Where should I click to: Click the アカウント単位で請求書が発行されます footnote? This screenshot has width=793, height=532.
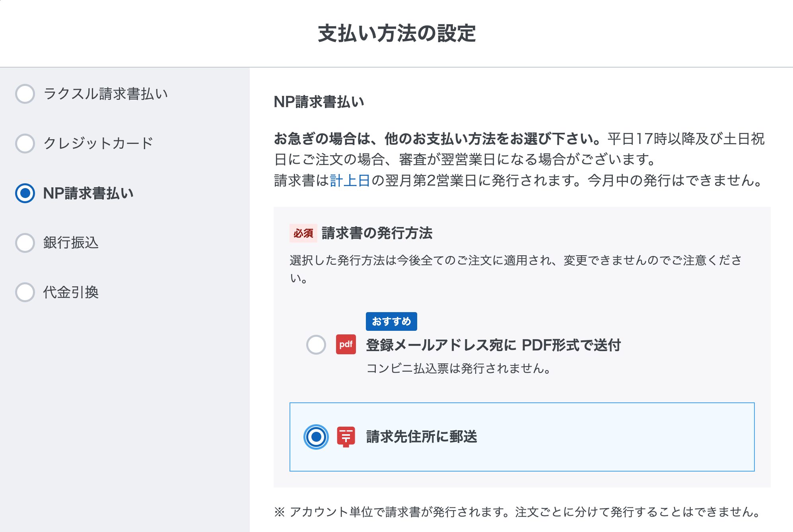click(x=517, y=512)
